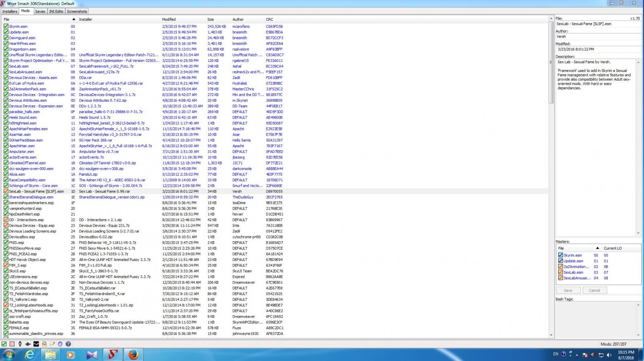Select the Mods tab

(25, 11)
